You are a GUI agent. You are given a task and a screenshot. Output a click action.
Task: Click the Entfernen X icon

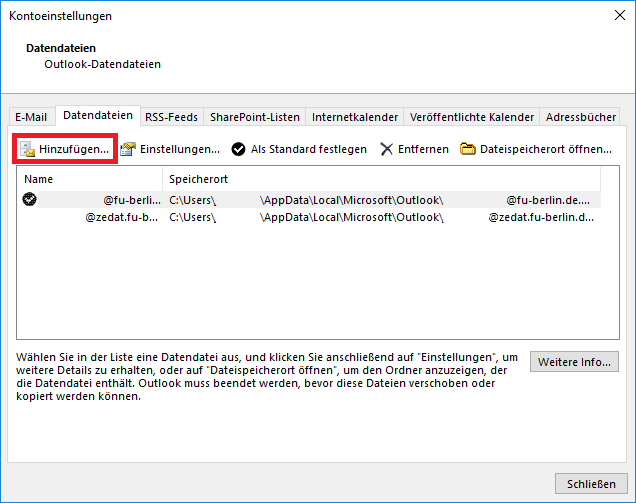pos(387,149)
